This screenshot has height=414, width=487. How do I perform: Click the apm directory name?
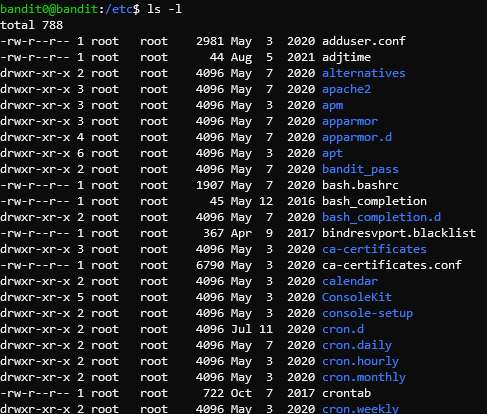(332, 105)
